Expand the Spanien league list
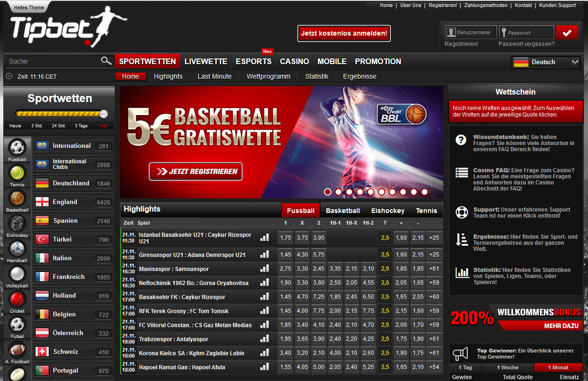 click(x=73, y=220)
